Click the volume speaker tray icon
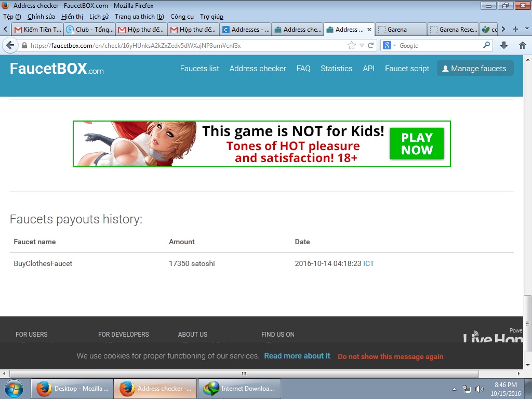 [x=479, y=389]
